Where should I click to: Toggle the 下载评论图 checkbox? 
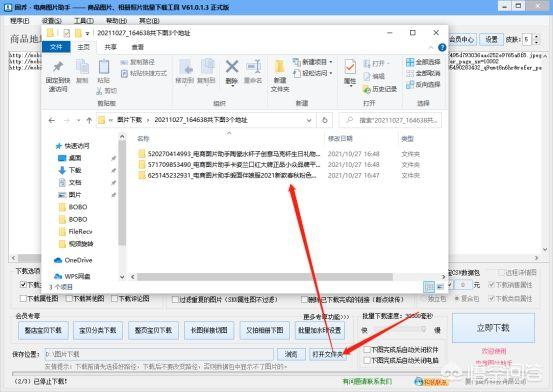click(114, 298)
